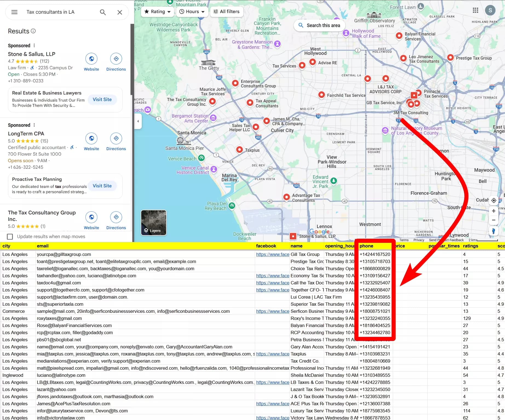Click the Website icon for Stone & Sallus, LLP
This screenshot has height=420, width=505.
(x=91, y=59)
